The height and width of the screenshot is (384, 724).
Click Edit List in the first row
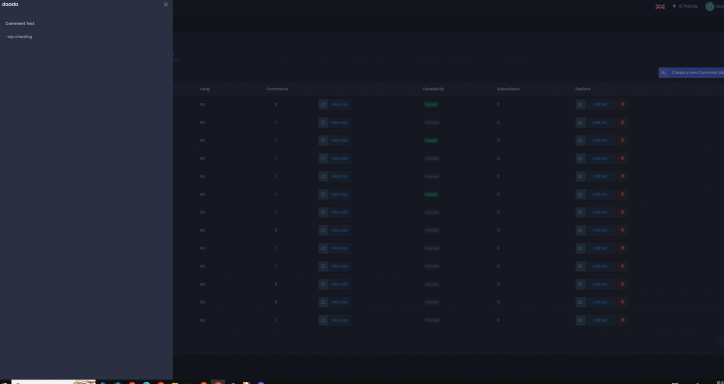click(600, 104)
